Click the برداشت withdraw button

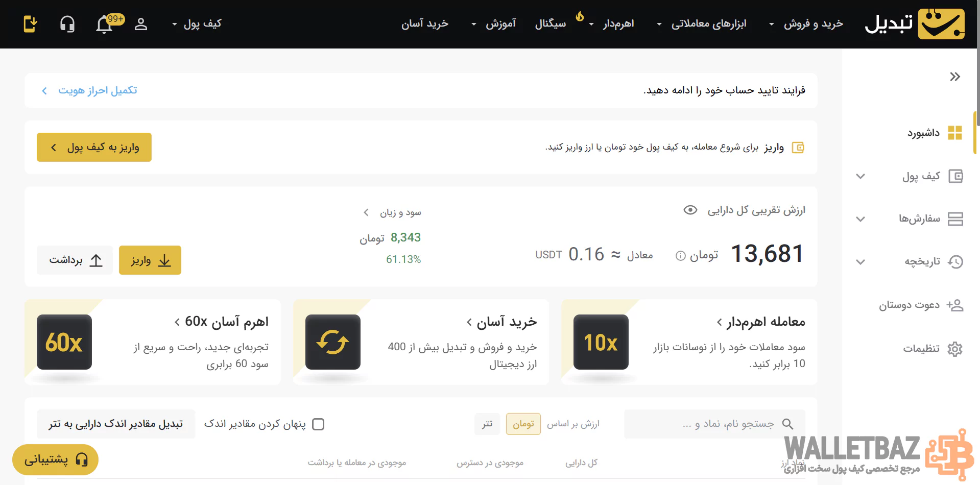(75, 260)
